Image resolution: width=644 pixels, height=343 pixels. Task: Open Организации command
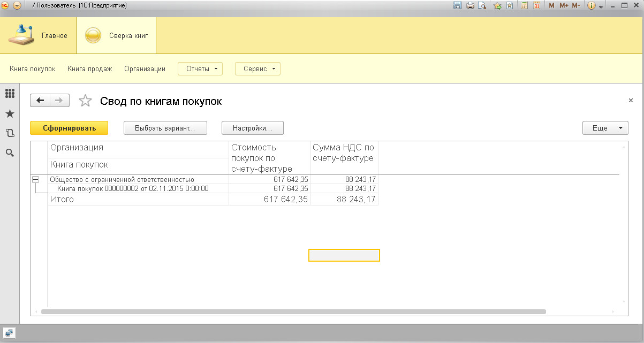[145, 68]
